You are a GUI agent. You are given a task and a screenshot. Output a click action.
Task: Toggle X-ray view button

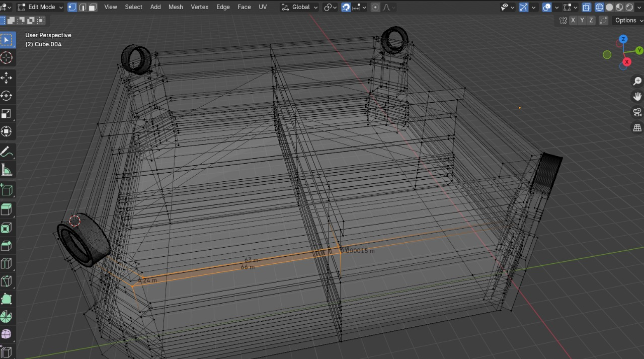tap(586, 7)
